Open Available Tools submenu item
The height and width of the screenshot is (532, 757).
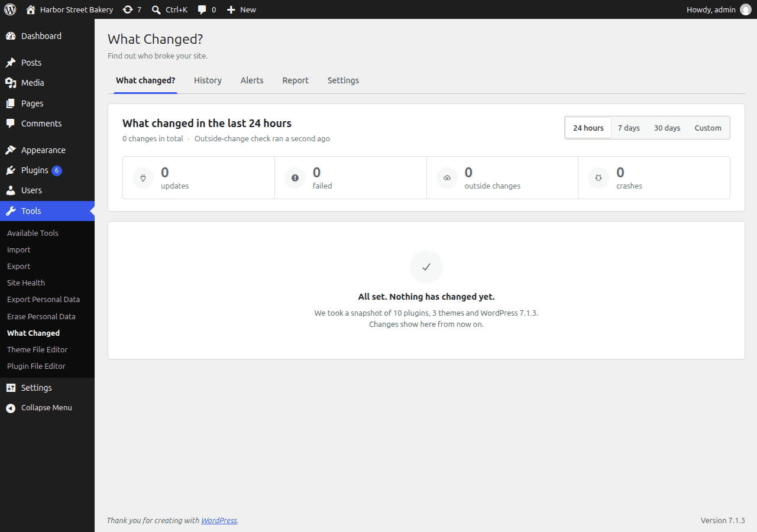pos(33,233)
